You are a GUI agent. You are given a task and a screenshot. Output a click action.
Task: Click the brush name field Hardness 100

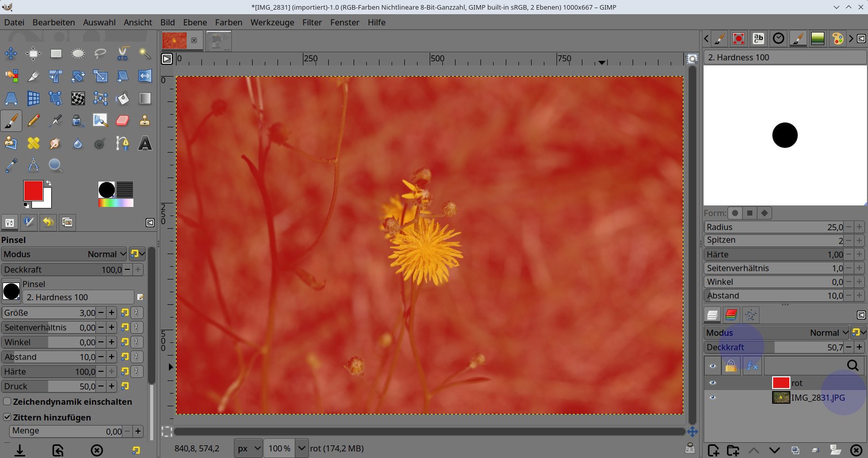click(x=78, y=297)
